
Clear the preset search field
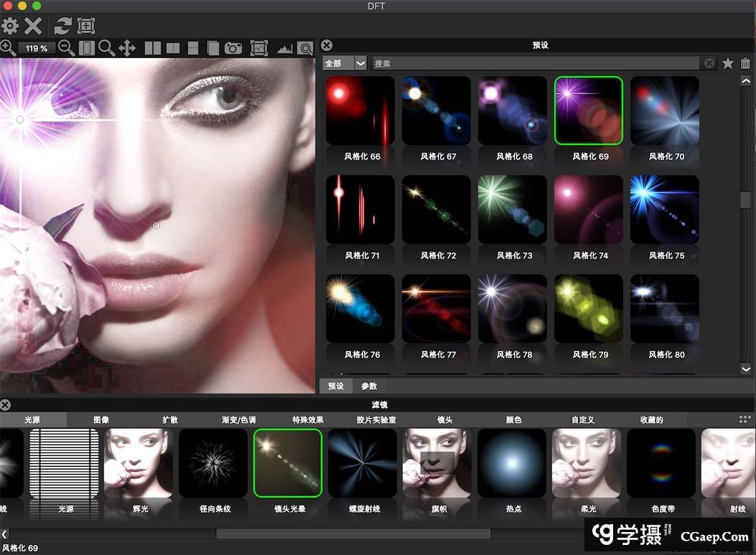[709, 63]
